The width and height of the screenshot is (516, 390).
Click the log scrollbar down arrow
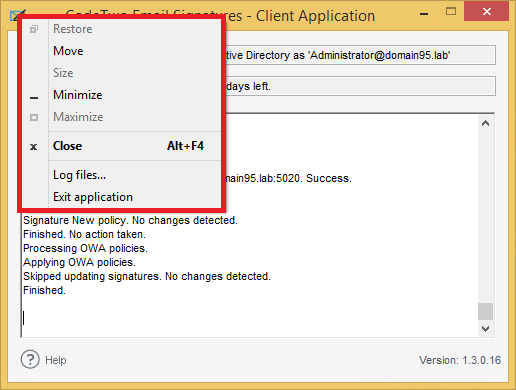coord(485,329)
